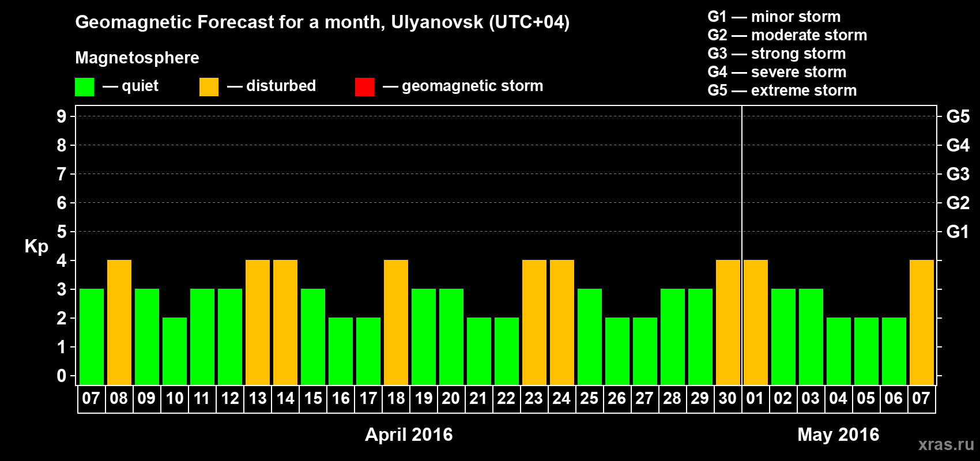Click the May date cell 02
Viewport: 980px width, 461px height.
(783, 399)
